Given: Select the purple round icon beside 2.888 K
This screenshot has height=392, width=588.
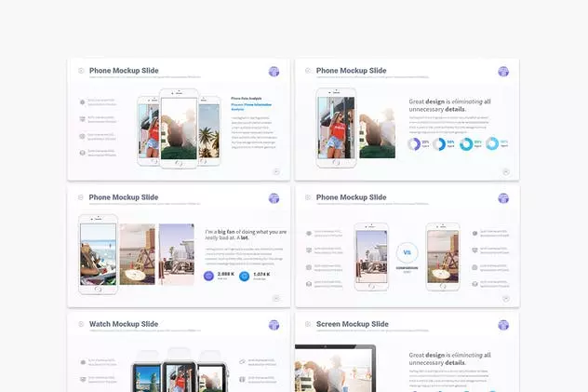Looking at the screenshot, I should tap(208, 276).
